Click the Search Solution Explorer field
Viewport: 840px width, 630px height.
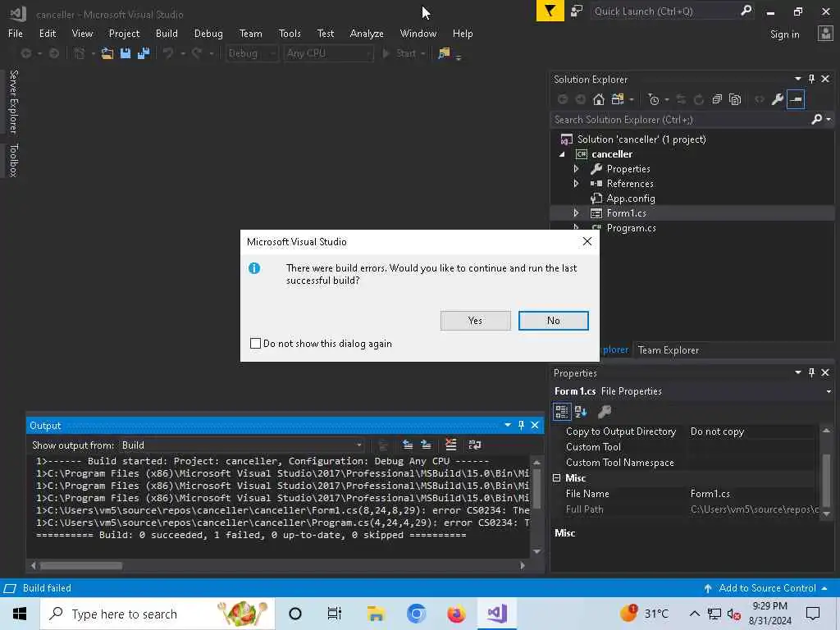tap(680, 120)
